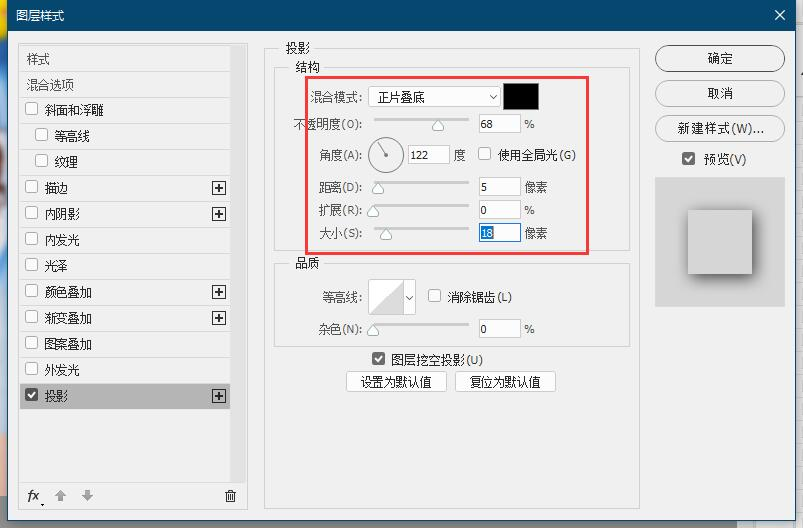Click the angle dial for shadow direction
The image size is (803, 528).
(386, 155)
